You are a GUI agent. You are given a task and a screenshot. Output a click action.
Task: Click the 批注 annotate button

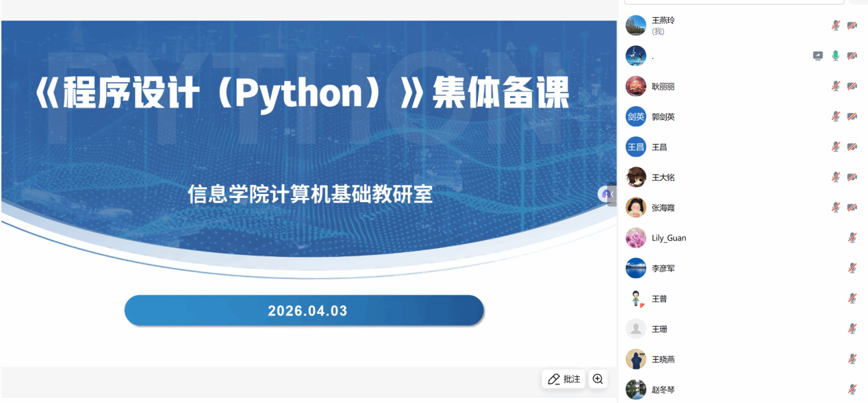click(x=563, y=379)
